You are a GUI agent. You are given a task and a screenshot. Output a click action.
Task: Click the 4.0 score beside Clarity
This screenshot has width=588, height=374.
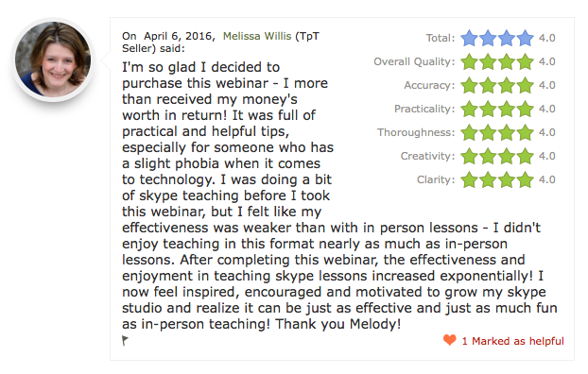(x=547, y=179)
